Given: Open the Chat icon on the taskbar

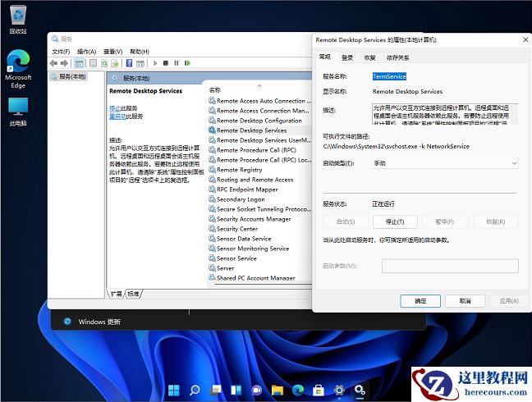Looking at the screenshot, I should point(256,391).
